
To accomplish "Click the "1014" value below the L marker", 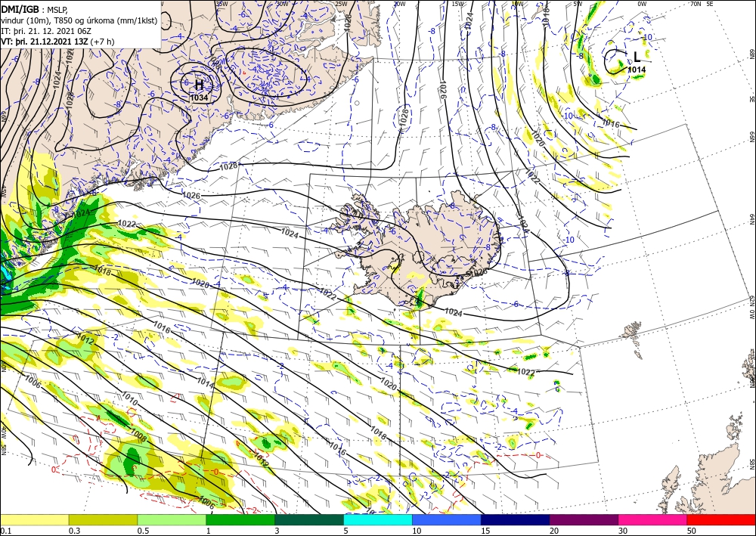I will (x=637, y=70).
